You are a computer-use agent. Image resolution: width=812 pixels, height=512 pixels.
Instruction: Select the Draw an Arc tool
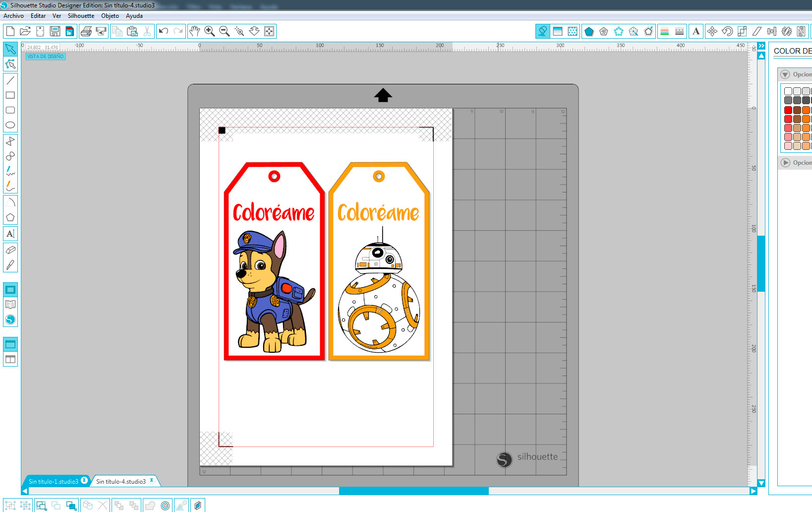pos(10,202)
